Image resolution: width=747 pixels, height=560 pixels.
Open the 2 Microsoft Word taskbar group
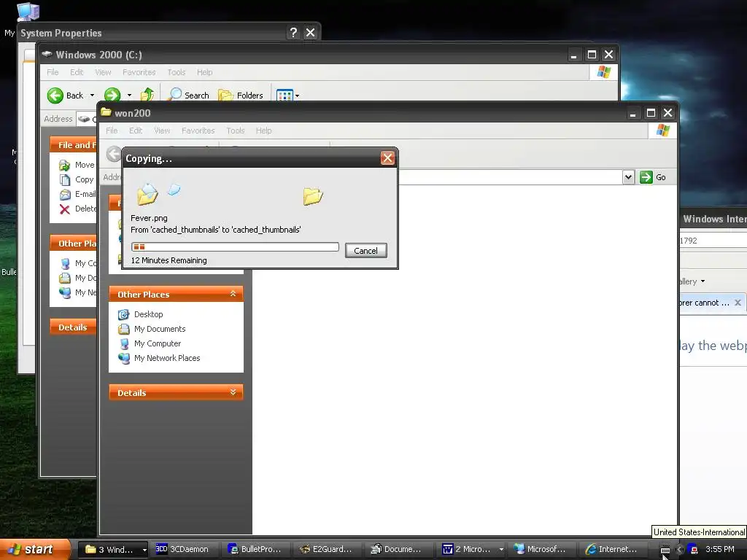[x=472, y=550]
